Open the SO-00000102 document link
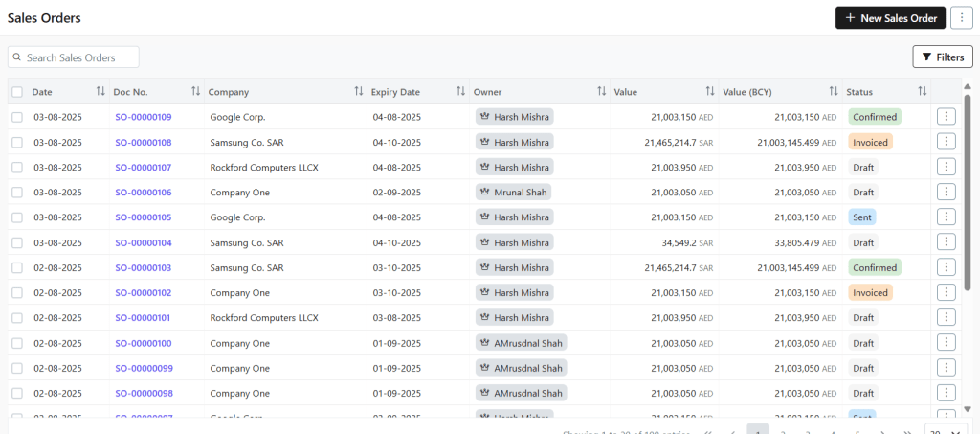The image size is (980, 434). coord(144,293)
